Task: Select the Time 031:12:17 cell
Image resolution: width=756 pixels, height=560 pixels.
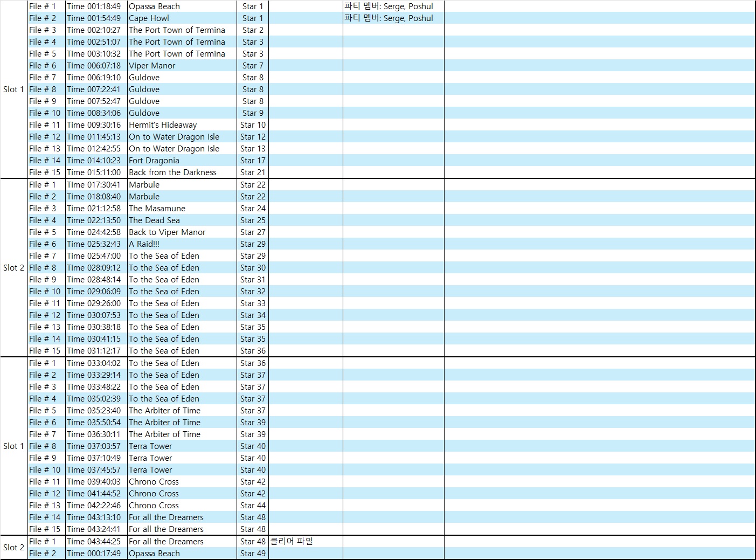Action: pyautogui.click(x=96, y=351)
